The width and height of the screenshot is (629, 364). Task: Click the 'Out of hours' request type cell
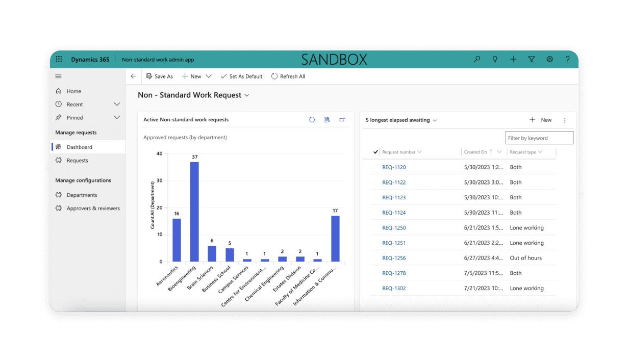pyautogui.click(x=525, y=258)
